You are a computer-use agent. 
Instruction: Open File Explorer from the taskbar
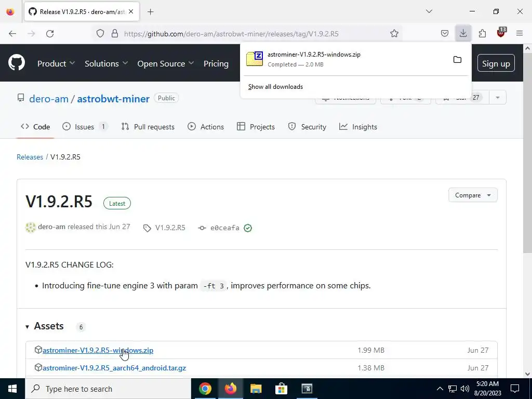[256, 389]
